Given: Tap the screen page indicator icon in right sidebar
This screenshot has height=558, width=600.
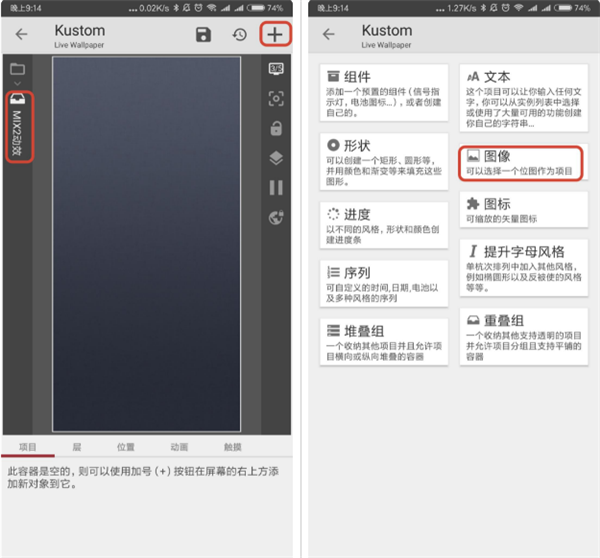Looking at the screenshot, I should [x=276, y=69].
